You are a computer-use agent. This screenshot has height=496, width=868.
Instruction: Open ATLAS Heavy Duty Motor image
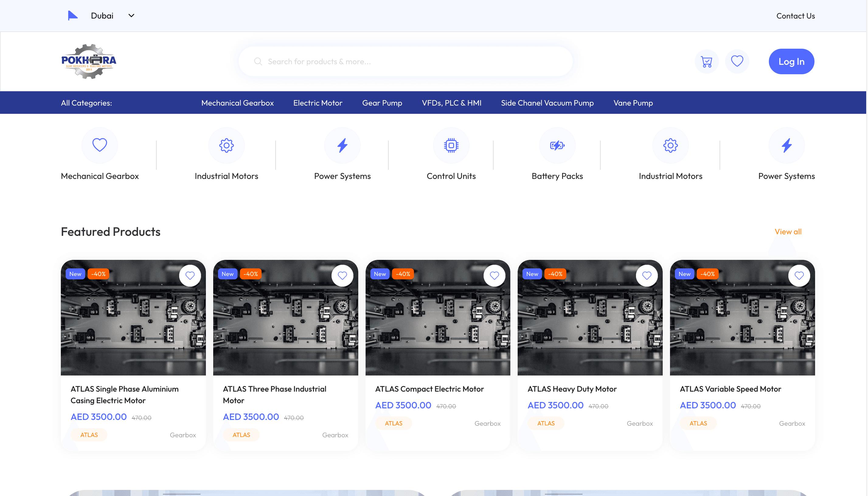(x=590, y=318)
